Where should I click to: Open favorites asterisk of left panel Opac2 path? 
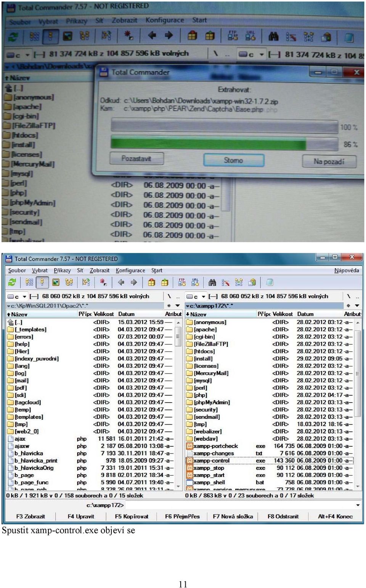coord(169,305)
